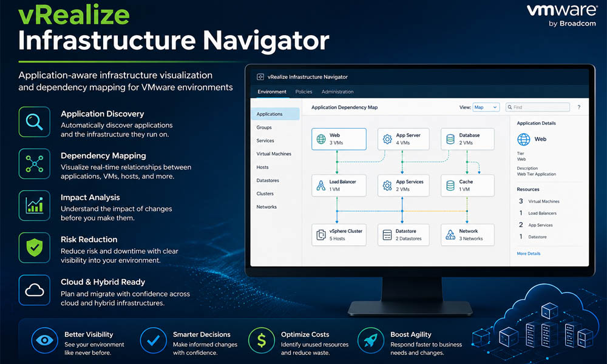This screenshot has width=607, height=364.
Task: Open the View Map dropdown
Action: coord(486,107)
